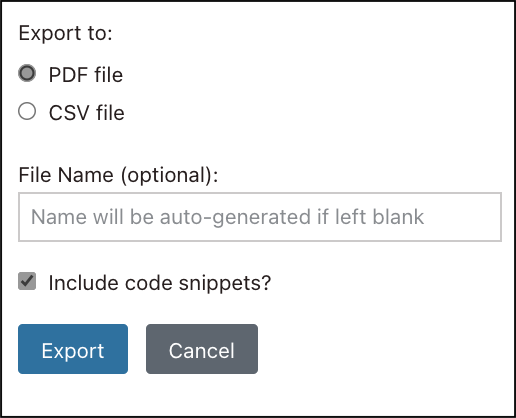Screen dimensions: 516x418
Task: Focus the File Name text field
Action: pos(260,217)
